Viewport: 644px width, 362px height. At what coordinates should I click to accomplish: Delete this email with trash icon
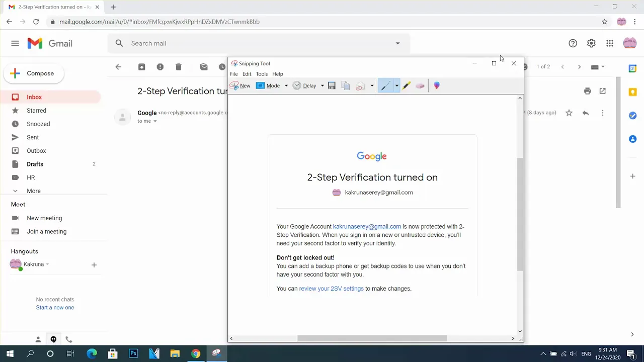click(x=179, y=67)
